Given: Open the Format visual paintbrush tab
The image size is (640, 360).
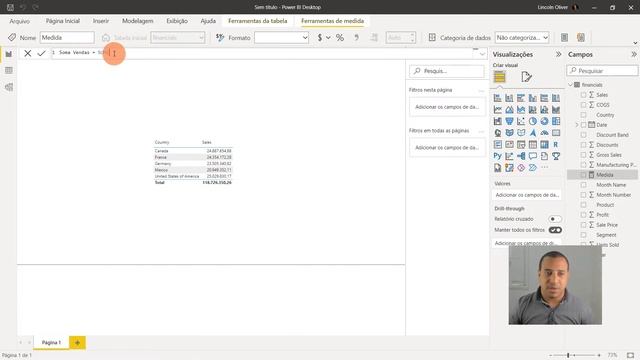Looking at the screenshot, I should [x=526, y=77].
